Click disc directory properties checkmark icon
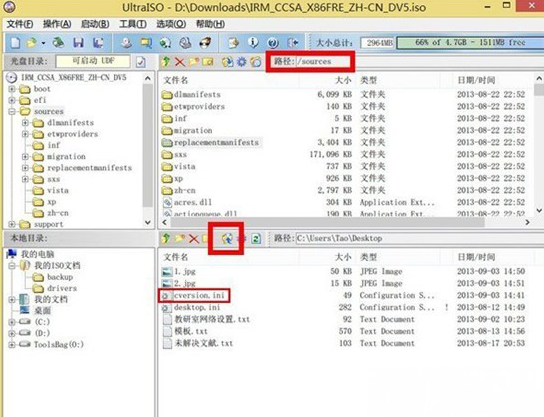The height and width of the screenshot is (417, 544). (141, 62)
